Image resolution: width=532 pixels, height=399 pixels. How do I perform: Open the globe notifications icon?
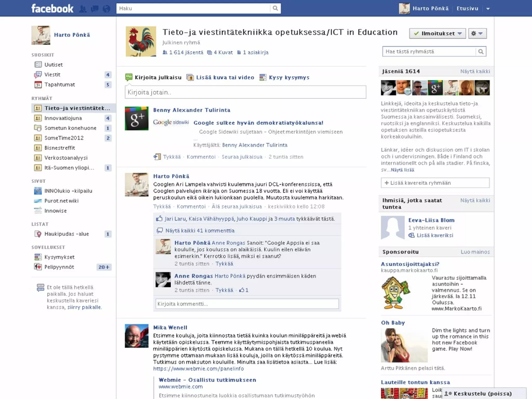pyautogui.click(x=106, y=9)
